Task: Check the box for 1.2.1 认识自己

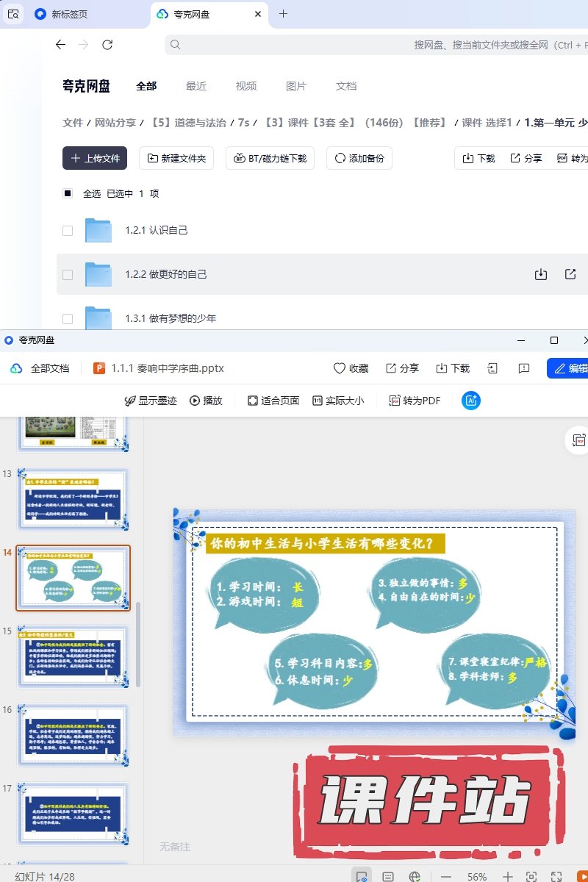Action: click(x=68, y=231)
